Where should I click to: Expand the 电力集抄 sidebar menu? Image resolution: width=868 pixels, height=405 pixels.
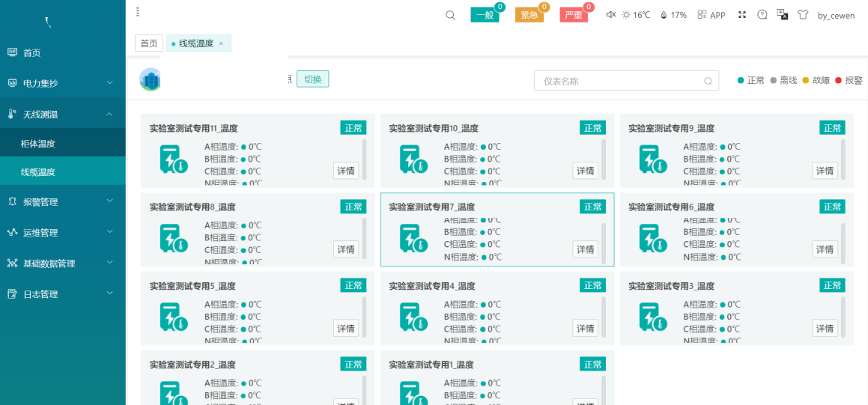63,83
